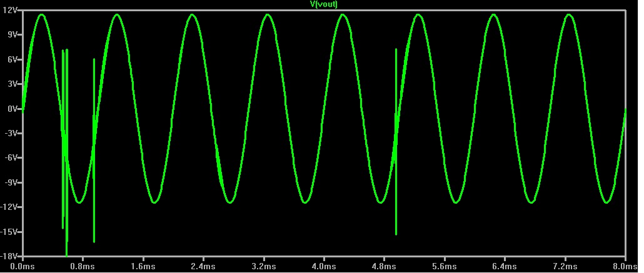Image resolution: width=644 pixels, height=273 pixels.
Task: Click the 12V vertical axis label
Action: coord(10,11)
